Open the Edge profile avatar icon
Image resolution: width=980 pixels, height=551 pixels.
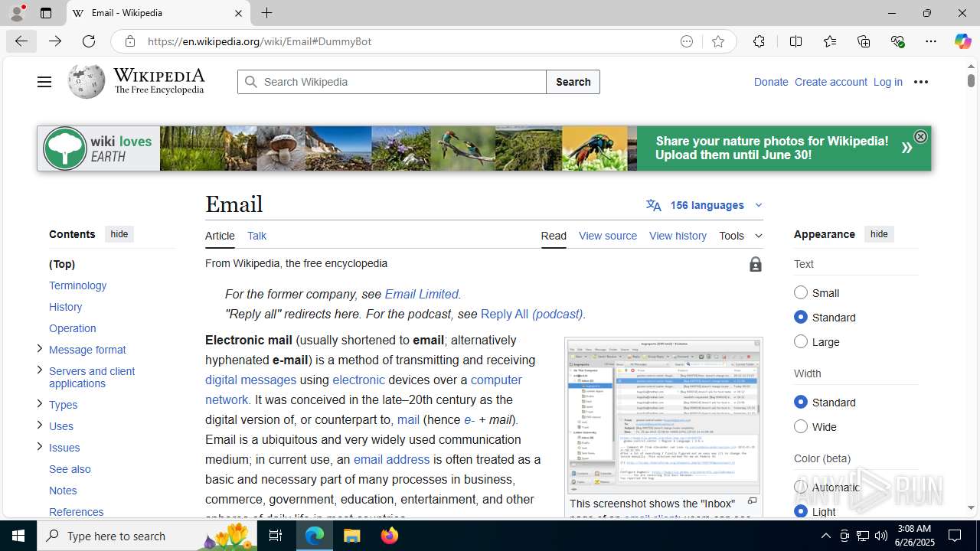[x=17, y=13]
